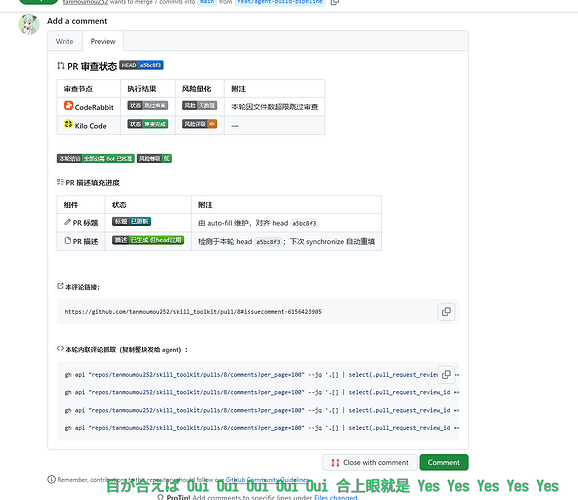Viewport: 578px width, 500px height.
Task: Click the pencil icon beside PR 标题
Action: tap(67, 222)
